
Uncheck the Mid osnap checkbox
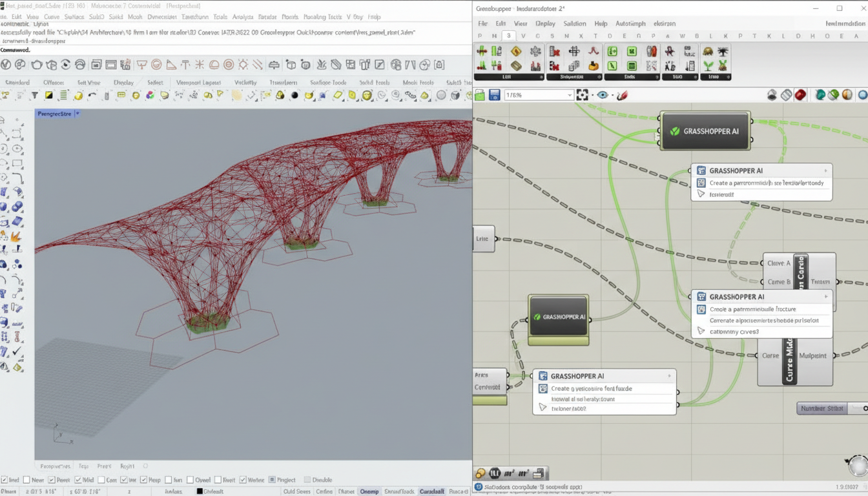pos(78,479)
